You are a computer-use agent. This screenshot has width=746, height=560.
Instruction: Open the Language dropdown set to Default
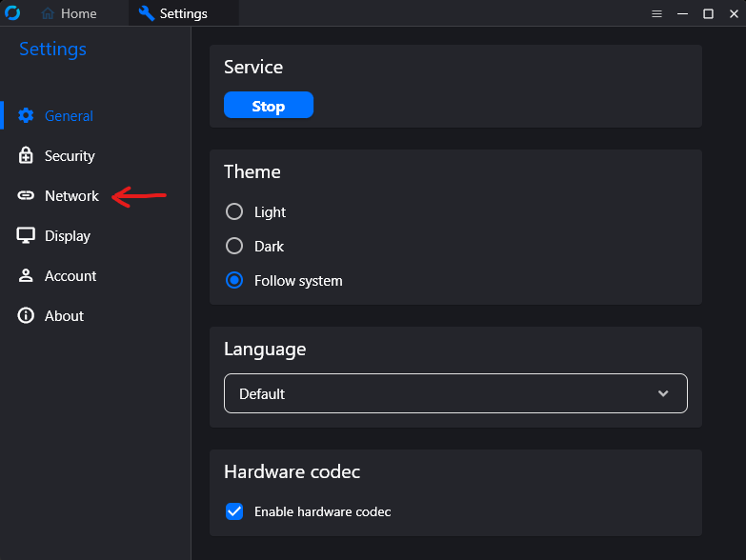click(x=455, y=393)
